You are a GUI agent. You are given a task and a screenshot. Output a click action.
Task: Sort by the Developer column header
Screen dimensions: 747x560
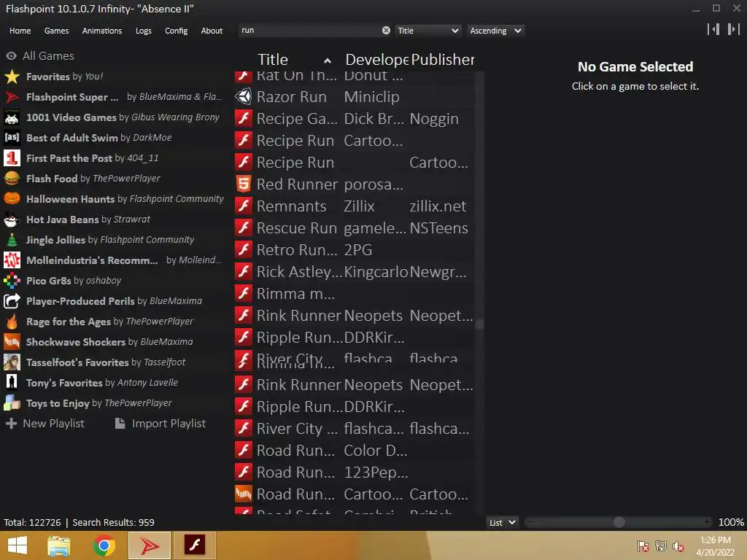click(x=376, y=60)
